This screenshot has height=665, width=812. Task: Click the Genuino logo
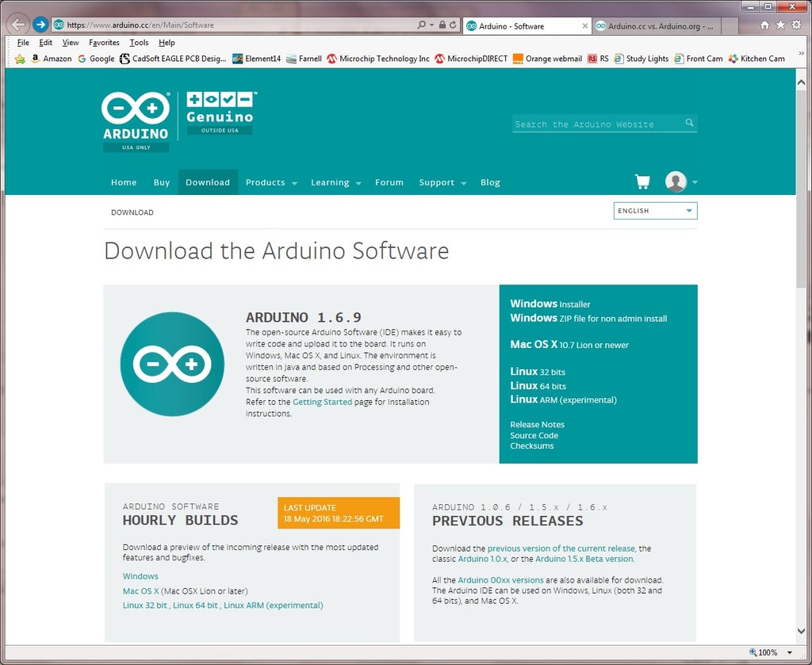coord(220,113)
